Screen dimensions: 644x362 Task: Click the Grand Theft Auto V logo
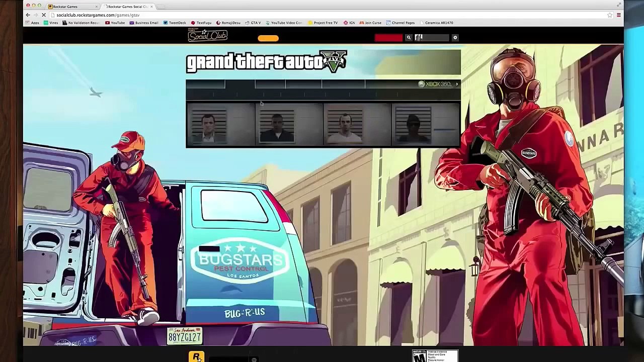[267, 61]
